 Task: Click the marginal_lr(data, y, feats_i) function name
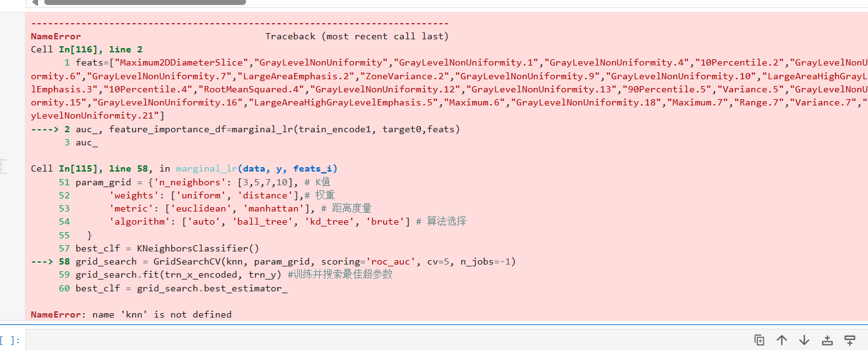[257, 168]
